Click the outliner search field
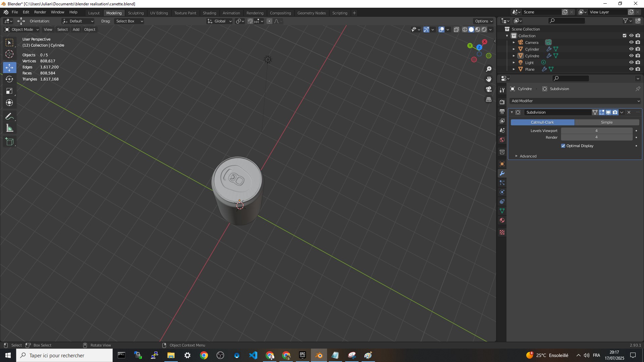 (567, 21)
